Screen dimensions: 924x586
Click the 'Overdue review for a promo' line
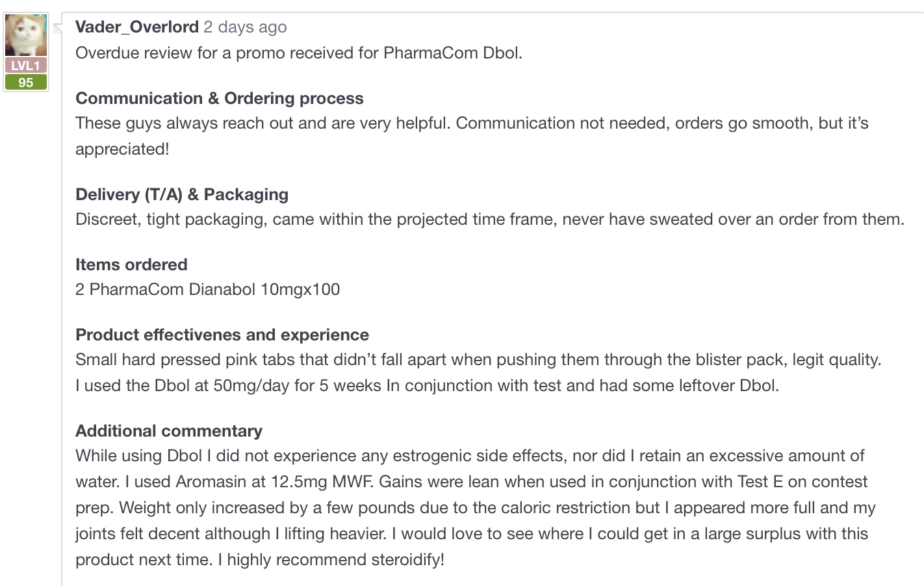coord(299,53)
